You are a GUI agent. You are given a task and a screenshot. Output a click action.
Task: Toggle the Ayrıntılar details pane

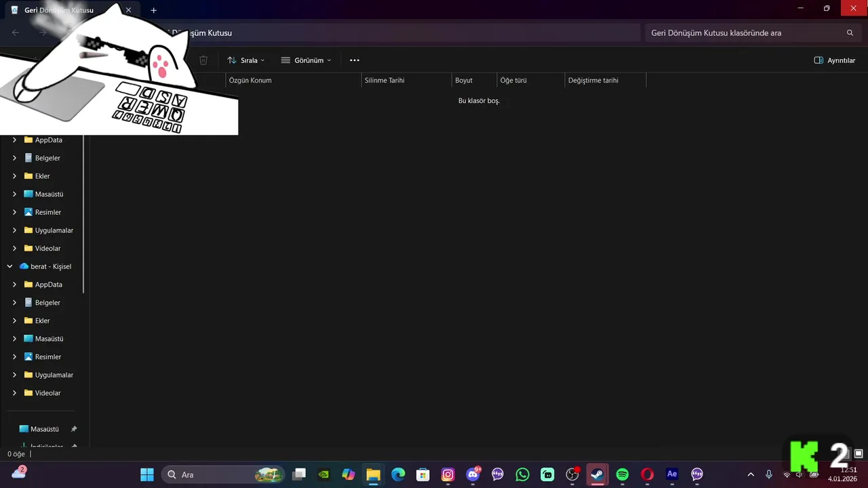[x=835, y=60]
